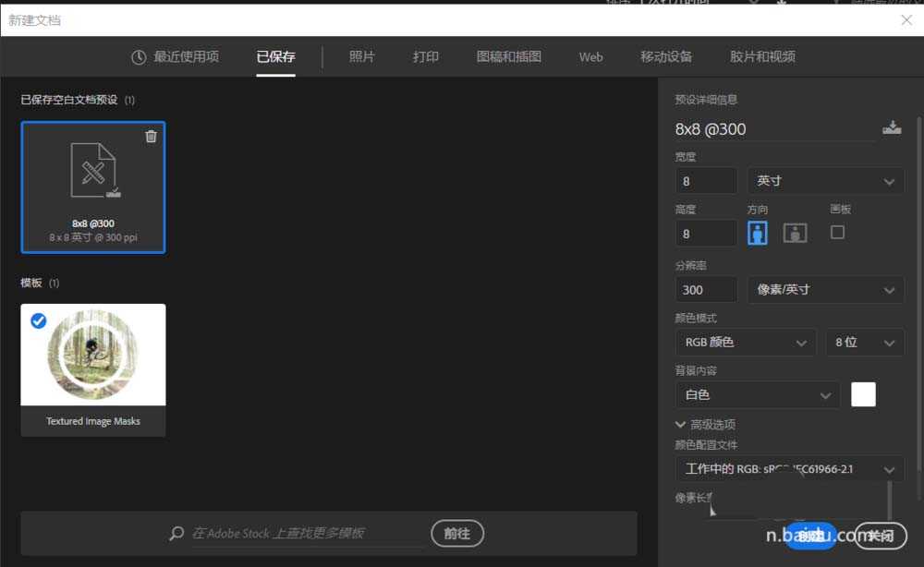This screenshot has height=567, width=924.
Task: Open the 像素/英寸 resolution unit dropdown
Action: tap(825, 289)
